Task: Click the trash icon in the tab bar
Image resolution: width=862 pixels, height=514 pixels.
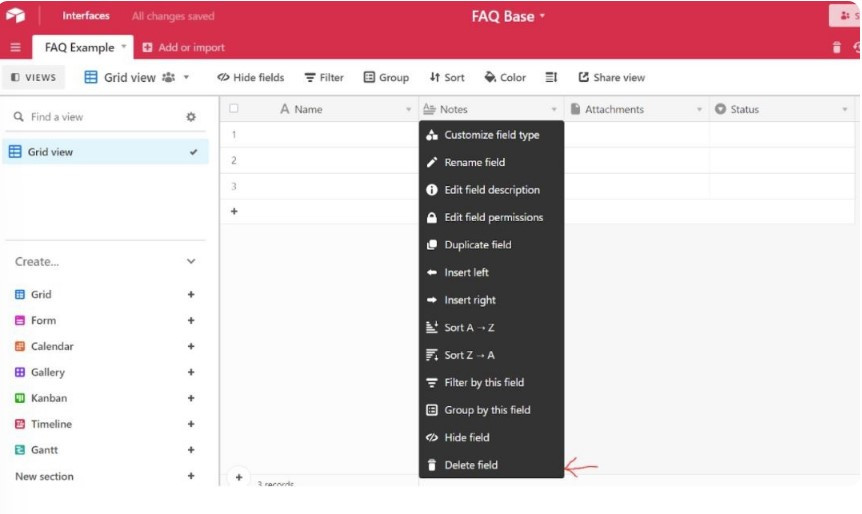Action: coord(837,48)
